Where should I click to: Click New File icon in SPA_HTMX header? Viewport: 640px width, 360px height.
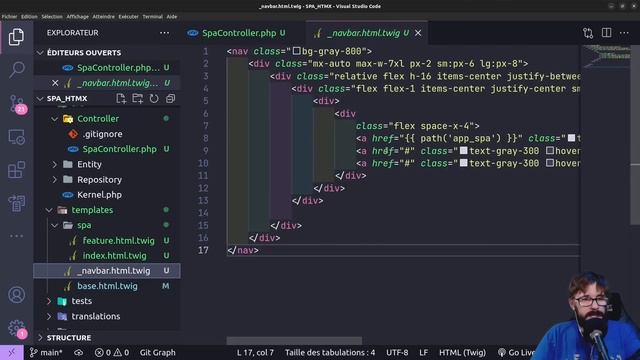coord(121,98)
